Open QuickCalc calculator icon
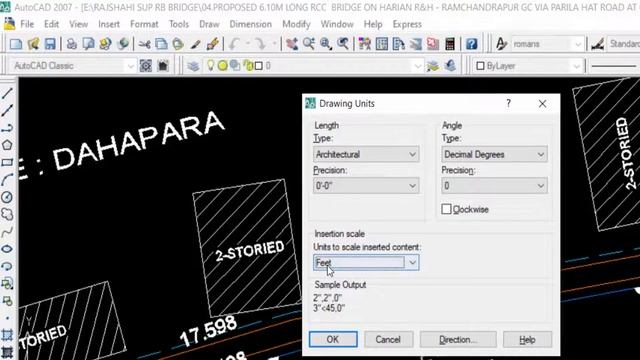This screenshot has height=360, width=640. coord(450,44)
